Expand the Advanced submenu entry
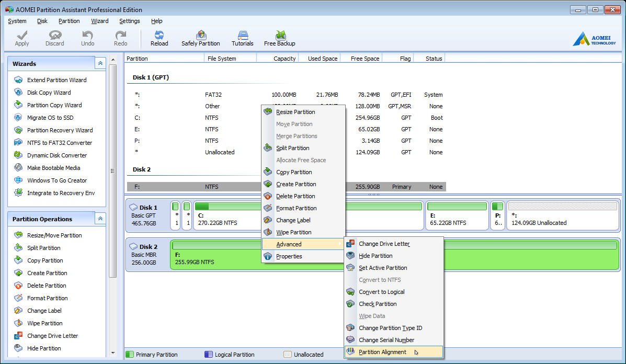The width and height of the screenshot is (626, 364). coord(289,244)
